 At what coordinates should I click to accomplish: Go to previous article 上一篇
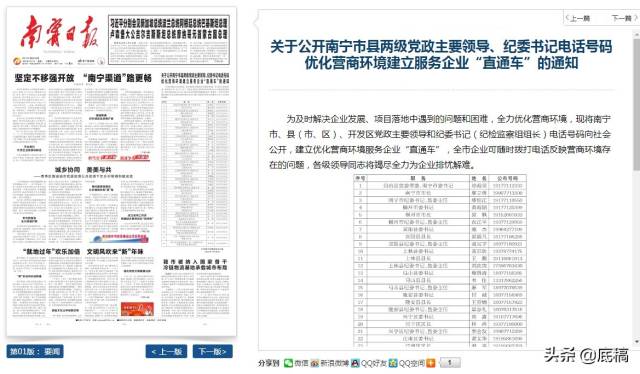578,18
